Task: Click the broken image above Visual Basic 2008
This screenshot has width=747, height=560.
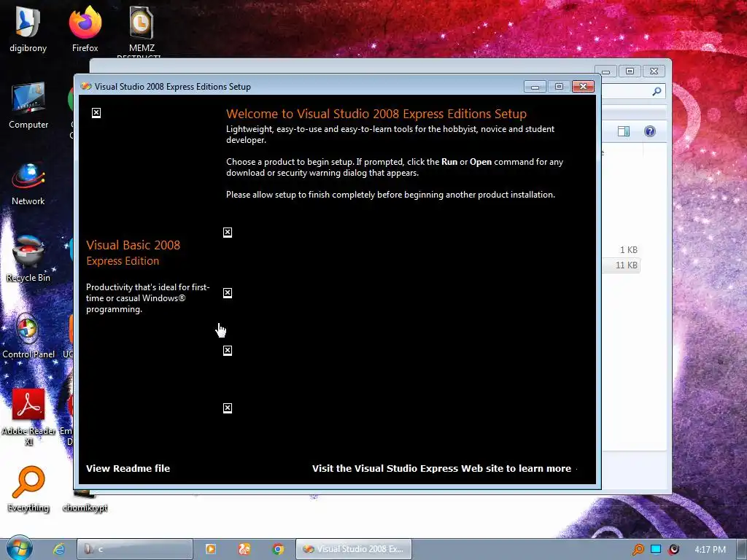Action: coord(96,113)
